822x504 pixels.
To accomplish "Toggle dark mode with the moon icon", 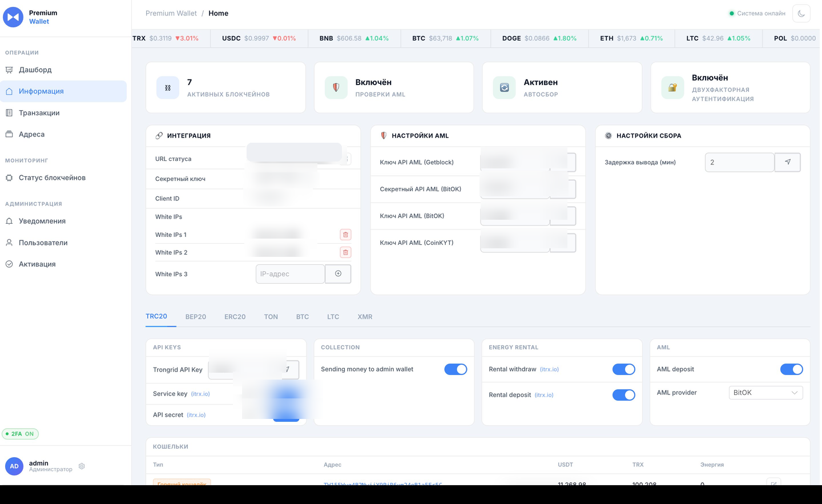I will 801,13.
